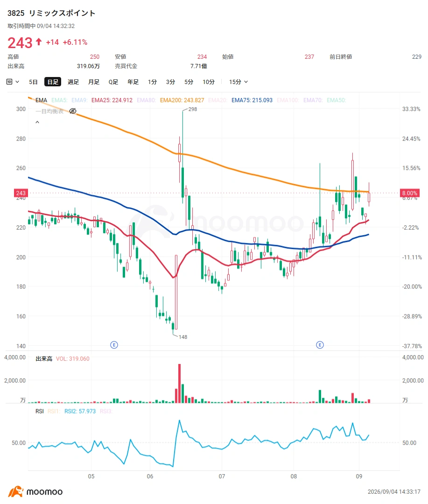Toggle the RSI2: 57.973 line
The height and width of the screenshot is (504, 428).
click(x=80, y=412)
